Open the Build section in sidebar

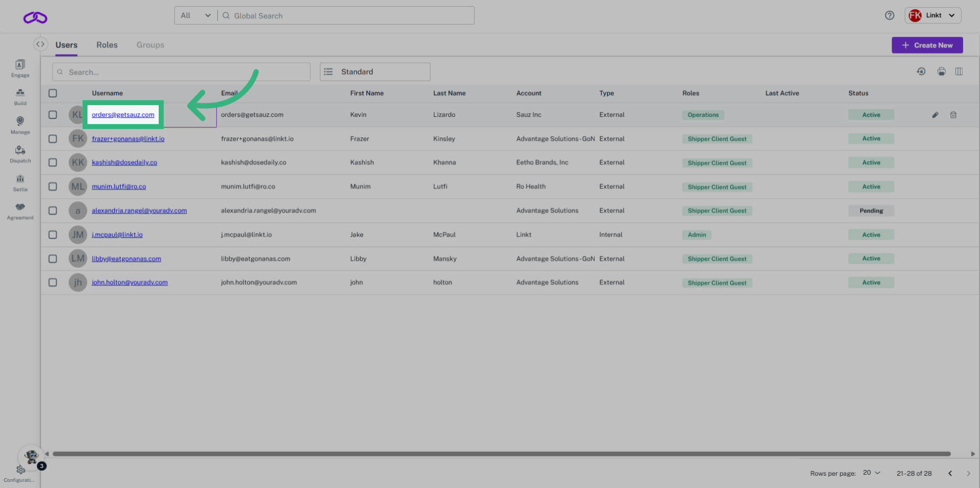click(x=20, y=96)
